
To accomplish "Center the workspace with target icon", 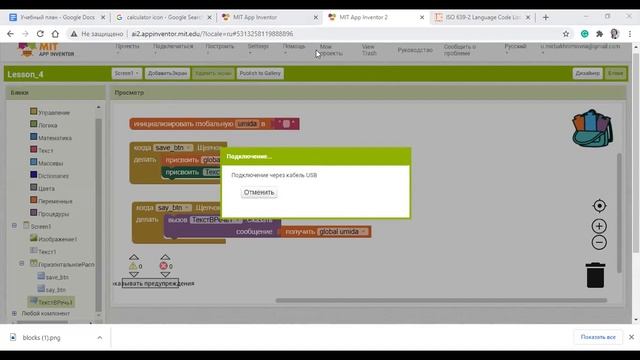I will [x=599, y=206].
